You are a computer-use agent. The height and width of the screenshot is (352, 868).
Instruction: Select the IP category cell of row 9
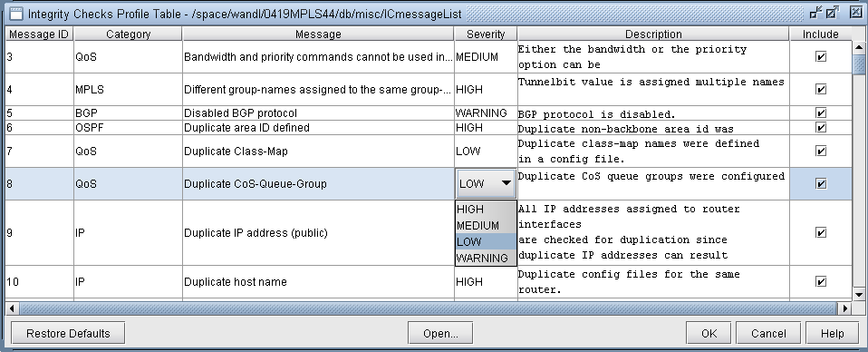[x=128, y=233]
